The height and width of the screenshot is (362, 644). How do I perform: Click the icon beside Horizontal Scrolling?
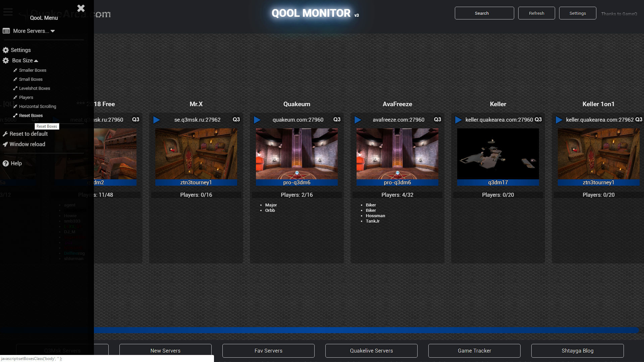15,106
